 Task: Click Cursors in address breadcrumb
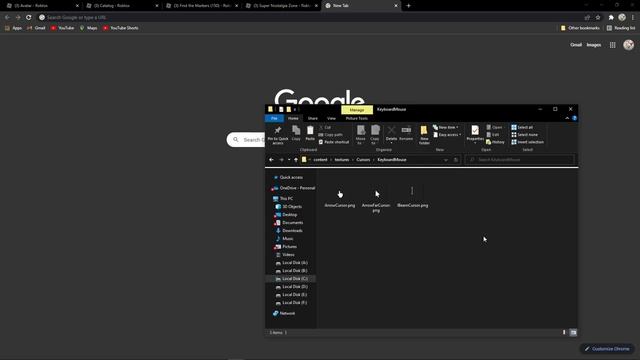pyautogui.click(x=363, y=160)
